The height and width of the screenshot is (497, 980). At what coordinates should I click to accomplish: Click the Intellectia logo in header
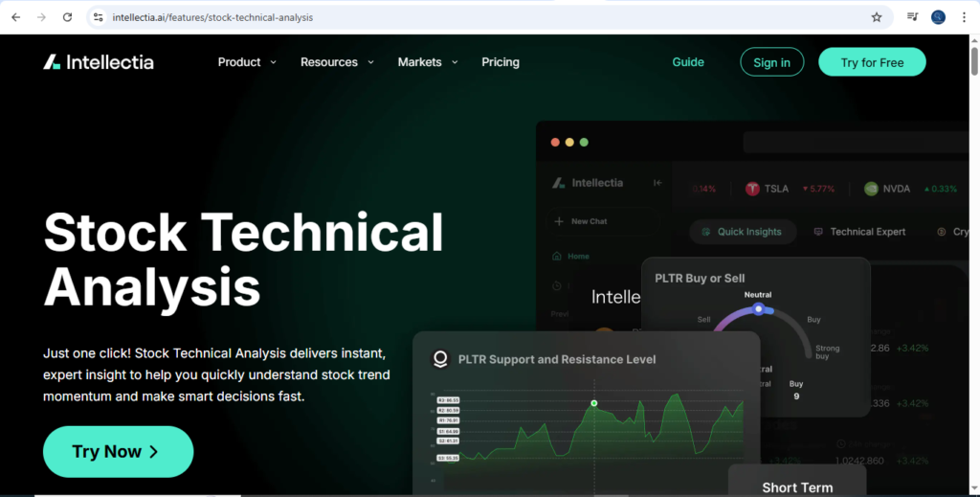99,62
